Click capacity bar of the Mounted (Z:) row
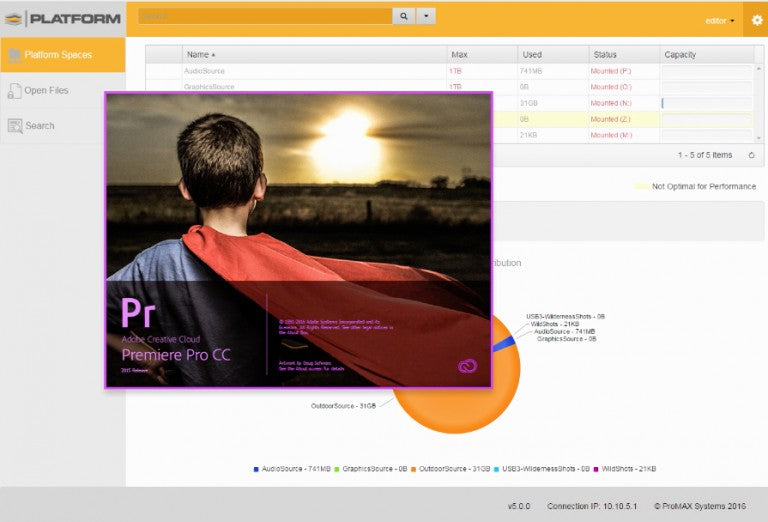 (707, 119)
